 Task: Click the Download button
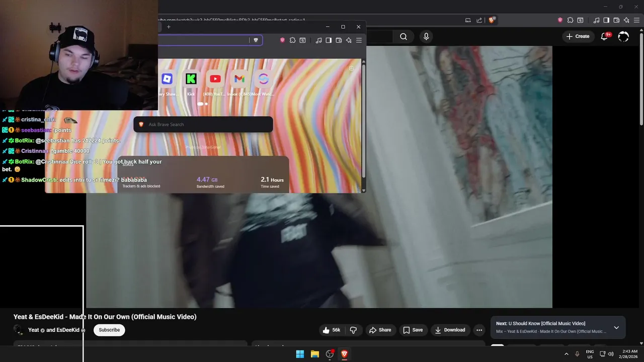click(450, 330)
